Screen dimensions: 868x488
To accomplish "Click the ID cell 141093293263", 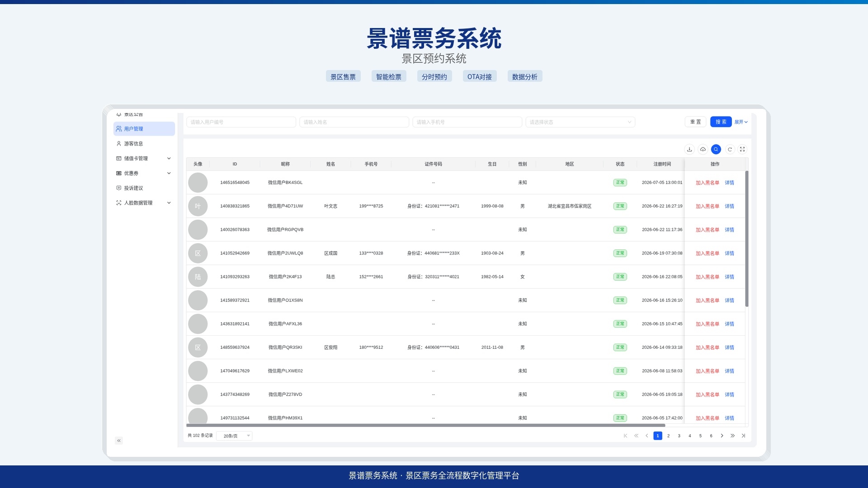I will click(x=235, y=277).
